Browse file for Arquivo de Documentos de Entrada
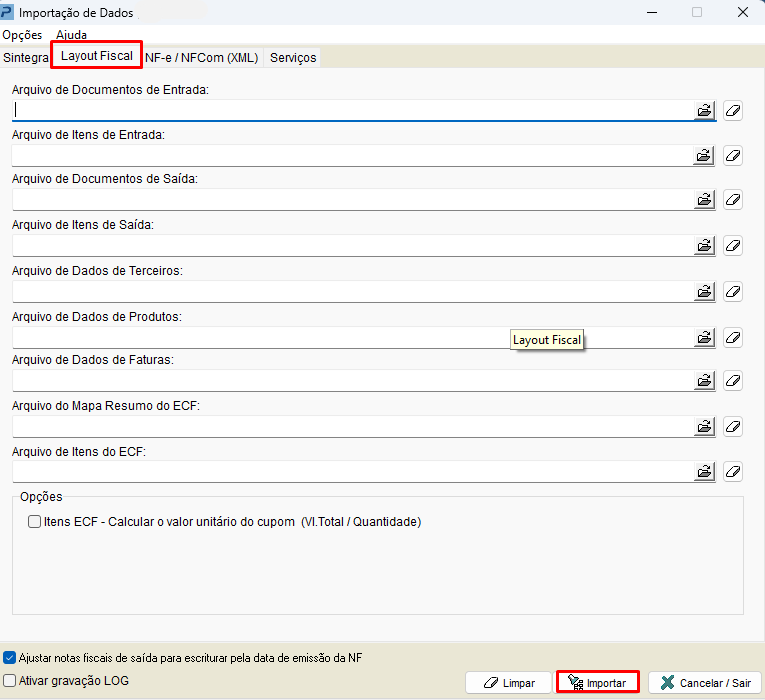This screenshot has height=700, width=765. coord(705,110)
